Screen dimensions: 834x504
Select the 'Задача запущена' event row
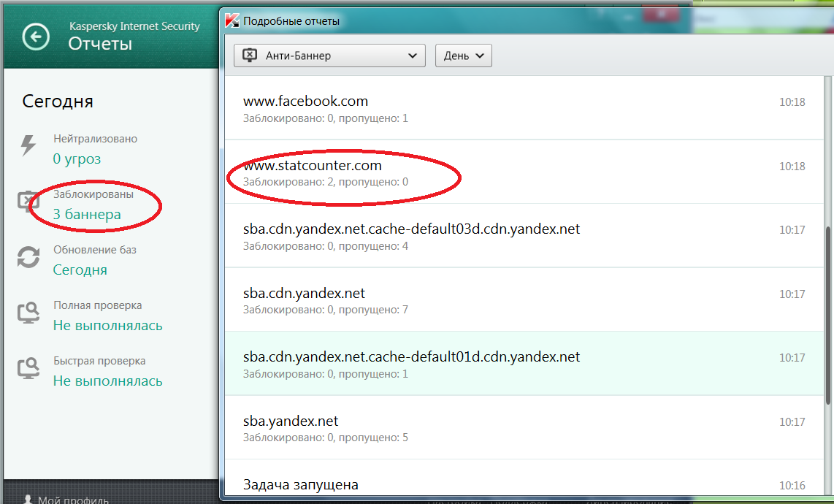tap(524, 479)
